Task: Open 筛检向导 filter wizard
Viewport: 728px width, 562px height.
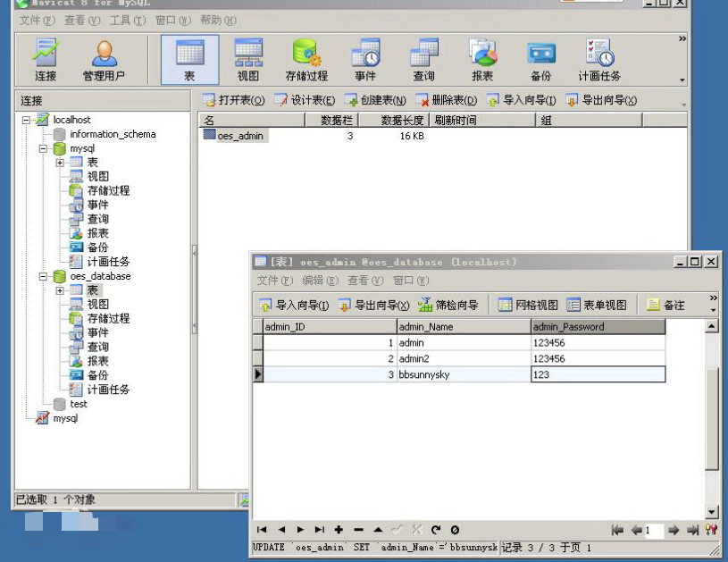Action: [x=448, y=306]
